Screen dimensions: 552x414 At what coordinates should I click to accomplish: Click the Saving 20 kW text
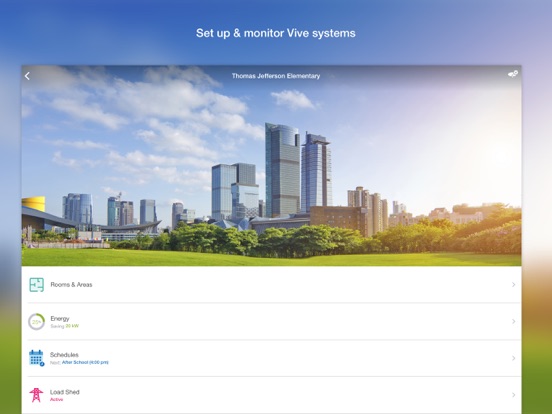point(64,326)
